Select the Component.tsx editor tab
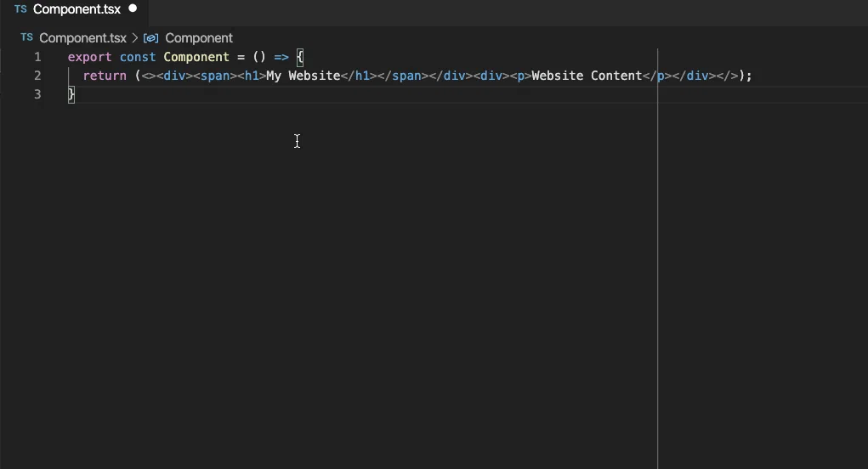 pos(75,9)
